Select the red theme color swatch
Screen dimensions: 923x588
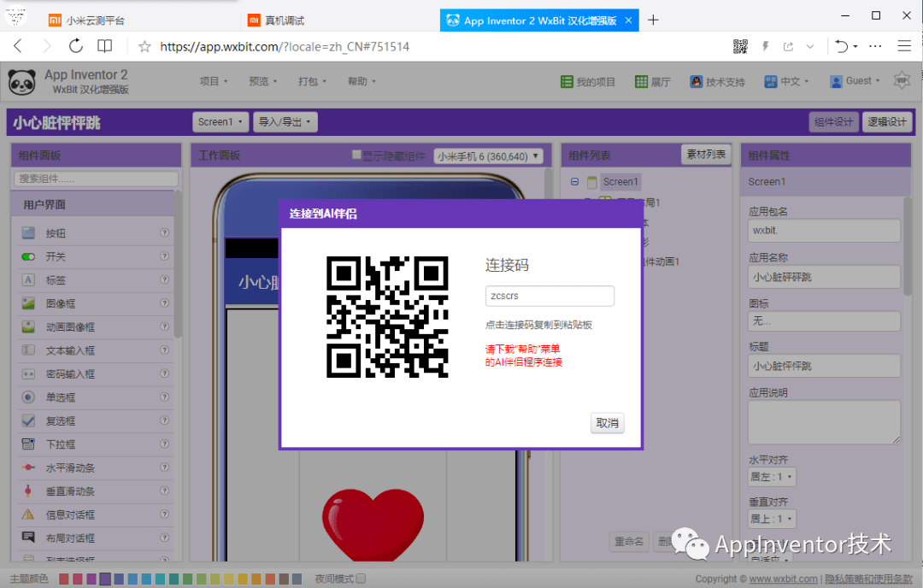click(x=64, y=579)
